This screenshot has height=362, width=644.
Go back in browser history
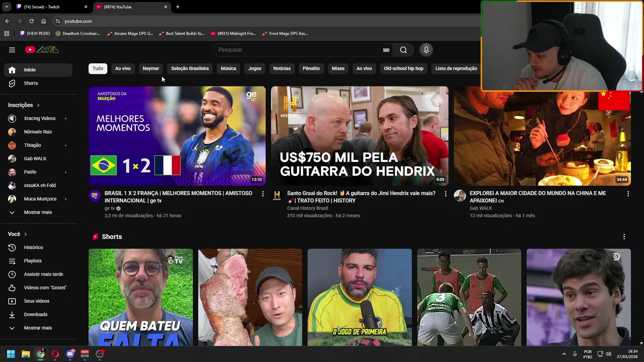(7, 21)
